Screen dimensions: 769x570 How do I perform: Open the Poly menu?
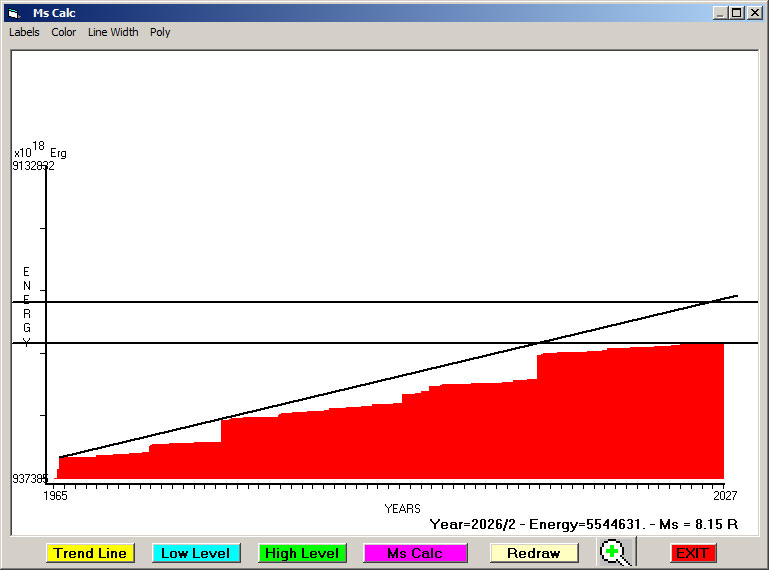click(x=160, y=32)
